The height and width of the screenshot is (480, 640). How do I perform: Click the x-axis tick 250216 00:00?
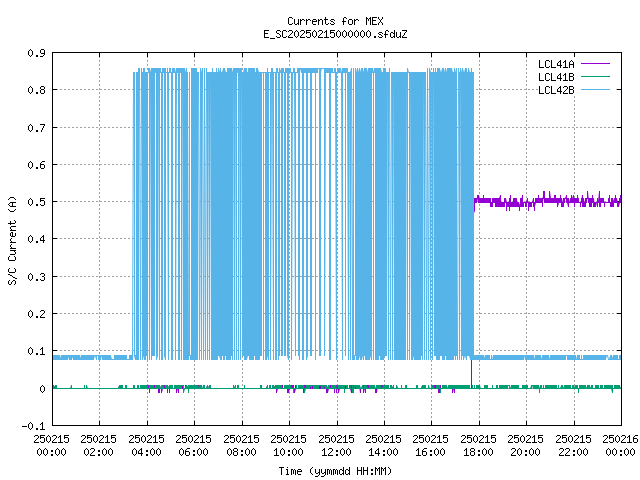tap(620, 446)
